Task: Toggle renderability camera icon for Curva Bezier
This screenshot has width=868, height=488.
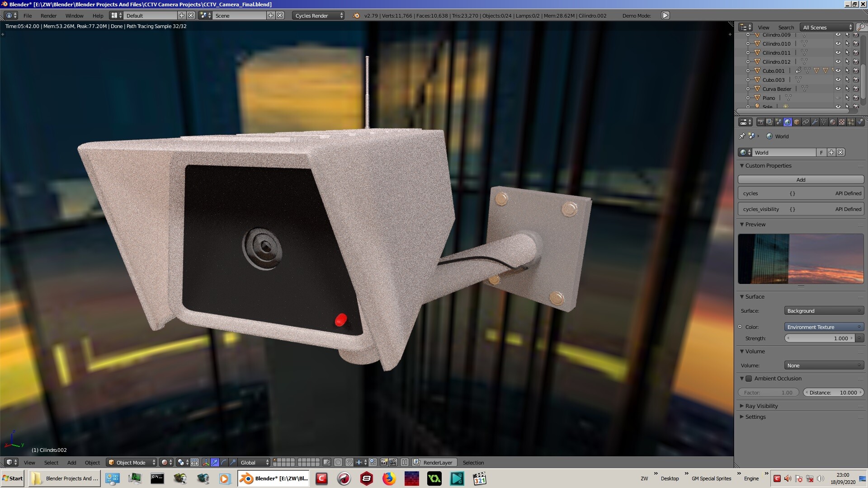Action: [x=856, y=89]
